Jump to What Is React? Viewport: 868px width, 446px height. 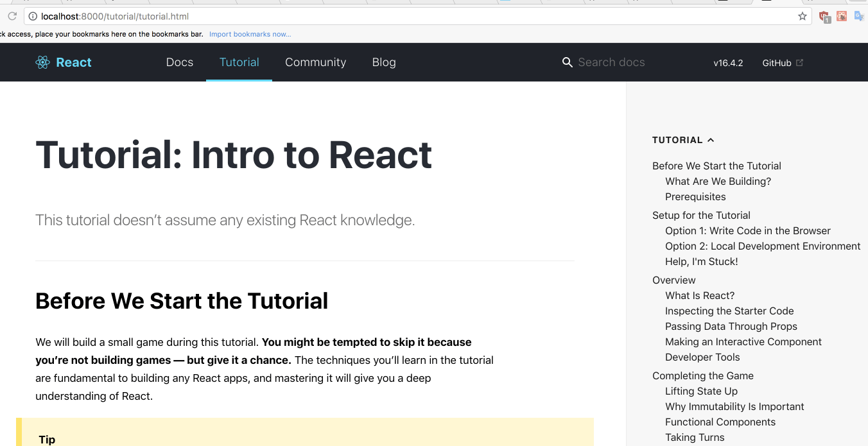700,295
